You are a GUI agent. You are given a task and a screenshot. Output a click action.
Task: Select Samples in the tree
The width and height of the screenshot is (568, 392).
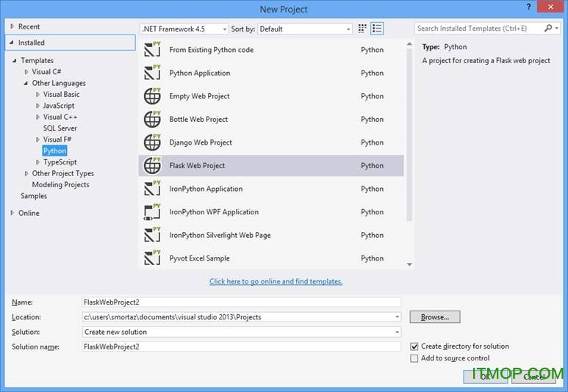(x=34, y=196)
